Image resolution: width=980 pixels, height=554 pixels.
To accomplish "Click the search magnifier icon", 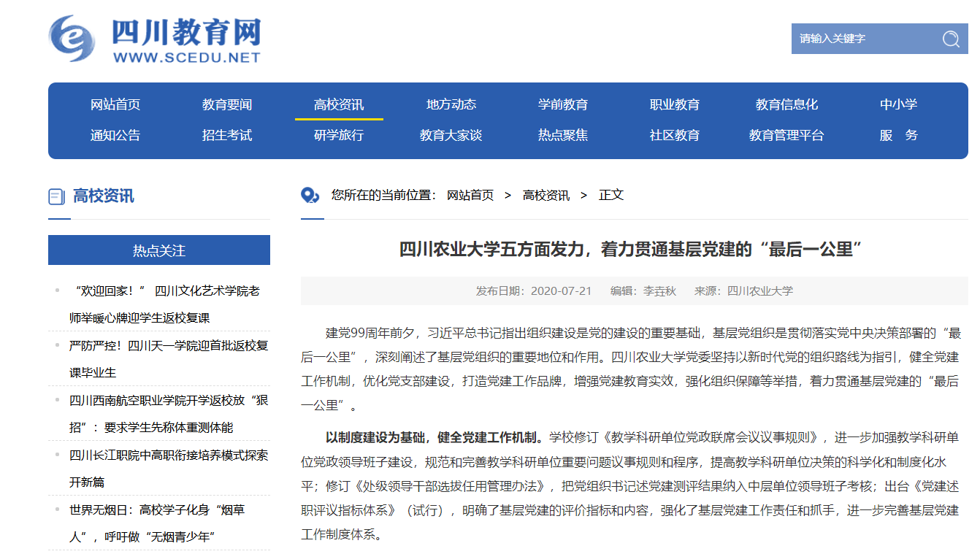I will coord(951,39).
